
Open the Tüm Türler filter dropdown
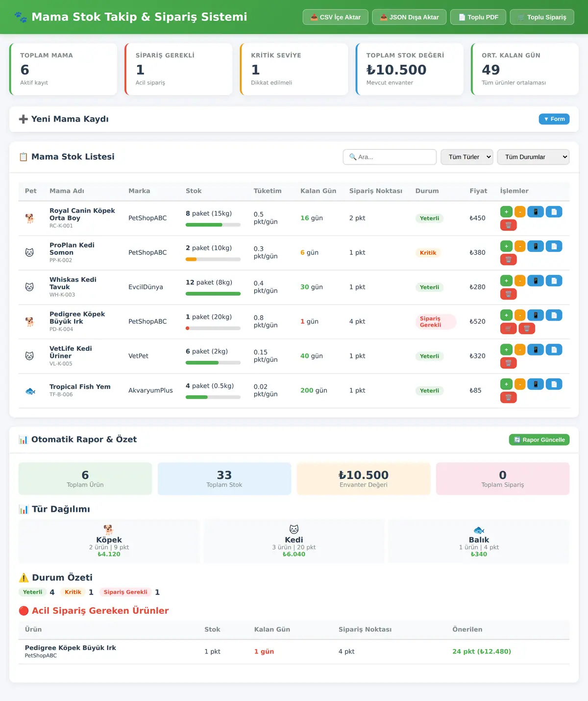(467, 157)
